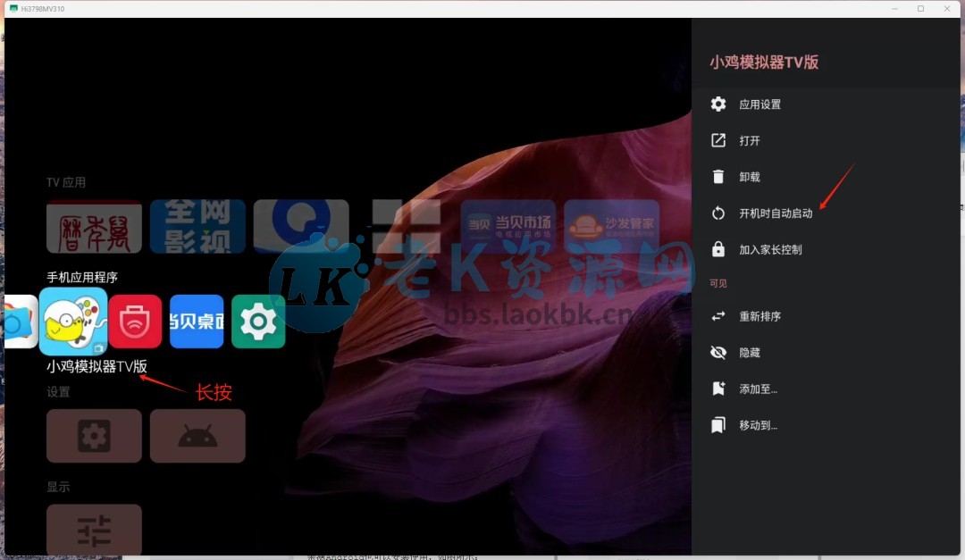965x560 pixels.
Task: Click the lock icon beside 加入家长控制
Action: click(718, 248)
